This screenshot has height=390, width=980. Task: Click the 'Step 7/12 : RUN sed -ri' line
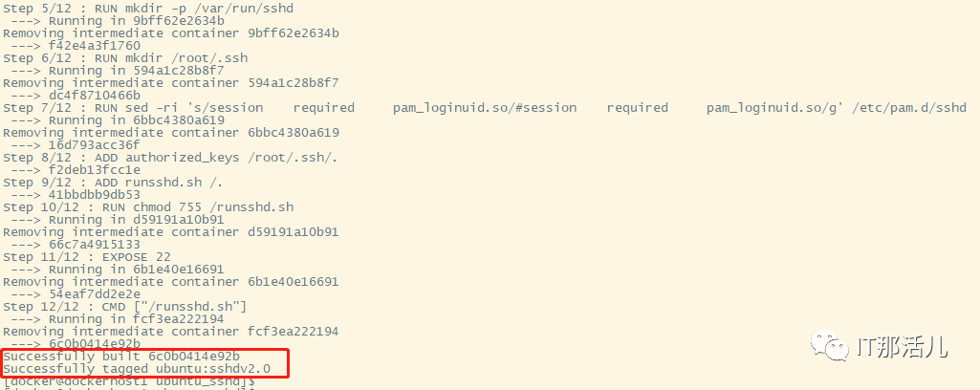(x=485, y=107)
